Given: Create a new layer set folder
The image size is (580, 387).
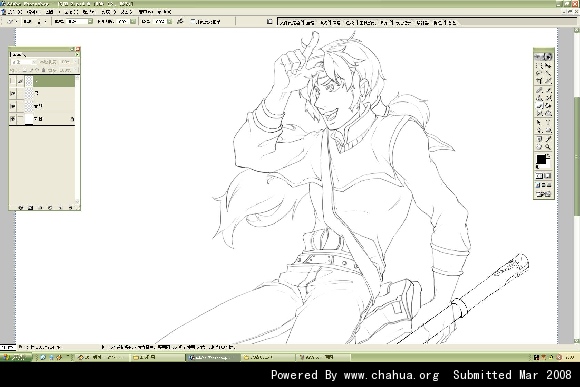Looking at the screenshot, I should point(41,208).
